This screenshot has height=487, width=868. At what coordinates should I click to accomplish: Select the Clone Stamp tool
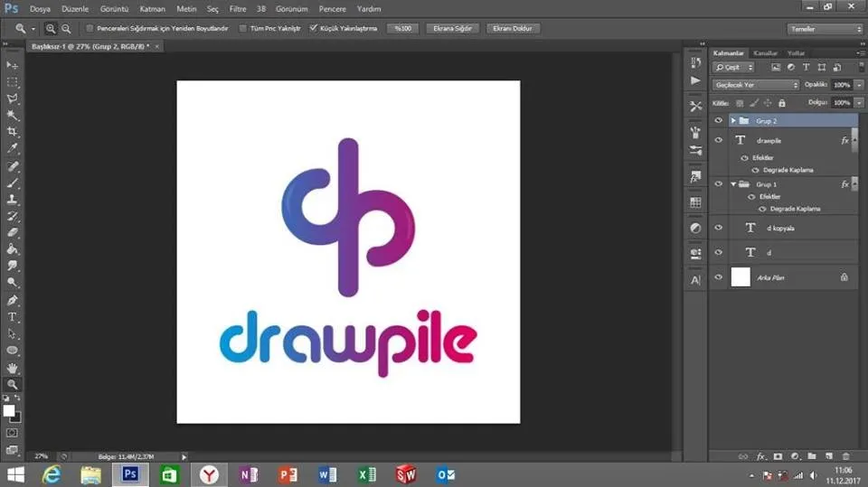click(x=12, y=199)
